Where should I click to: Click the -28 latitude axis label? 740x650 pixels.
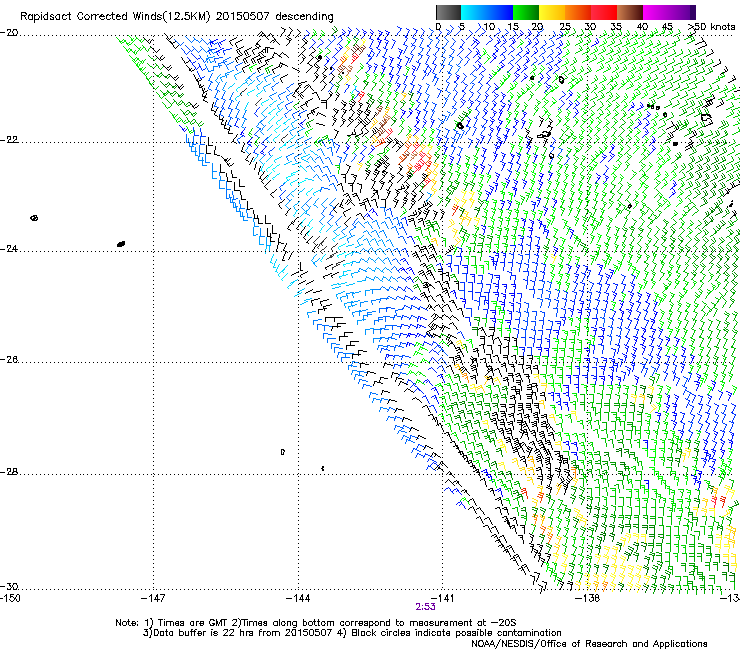pos(9,472)
